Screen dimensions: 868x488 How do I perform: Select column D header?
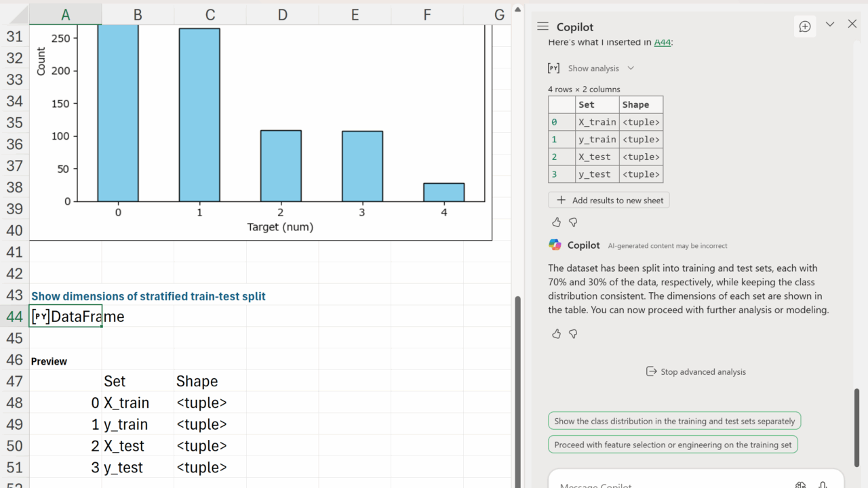[x=282, y=15]
